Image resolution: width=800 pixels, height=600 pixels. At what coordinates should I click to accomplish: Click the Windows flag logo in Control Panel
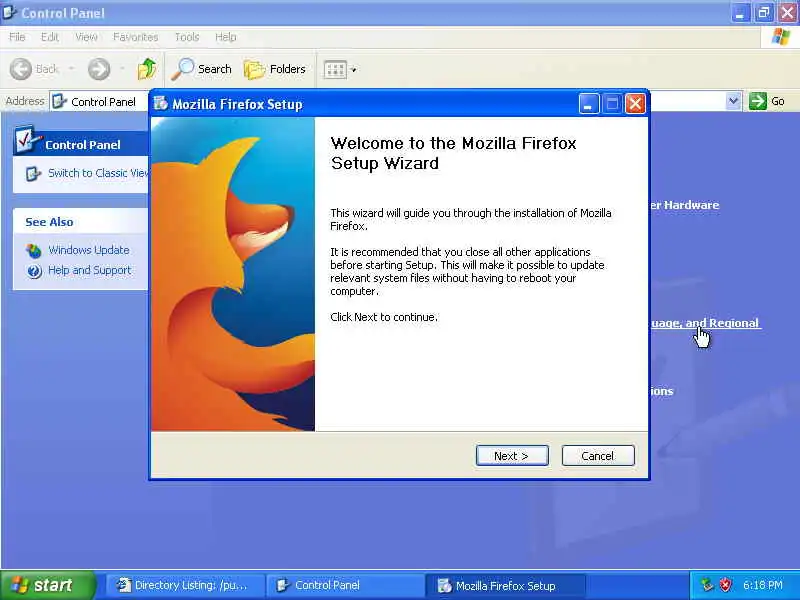click(x=780, y=37)
